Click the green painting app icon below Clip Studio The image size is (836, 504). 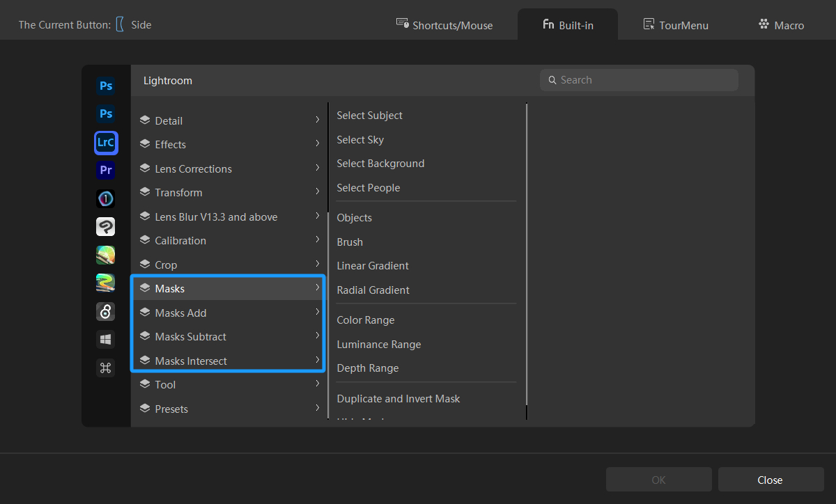[106, 255]
